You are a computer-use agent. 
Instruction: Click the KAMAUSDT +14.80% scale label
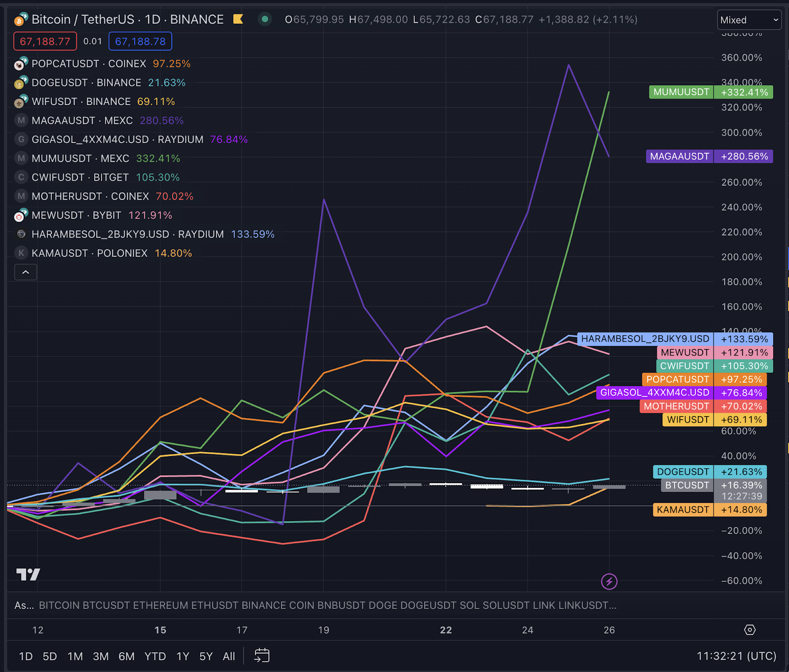click(710, 510)
